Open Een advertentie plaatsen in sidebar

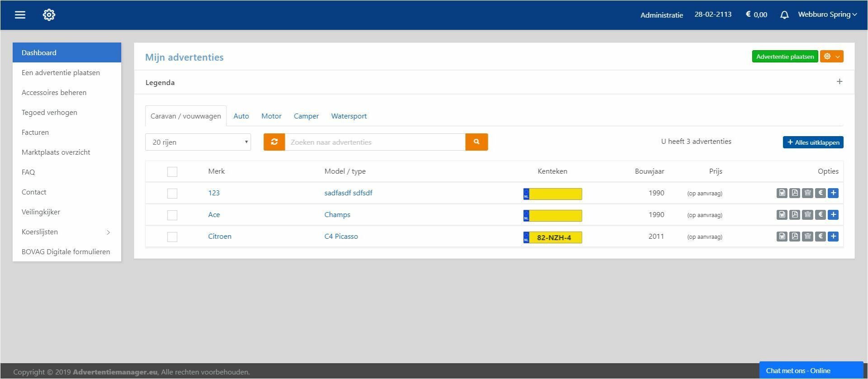67,72
